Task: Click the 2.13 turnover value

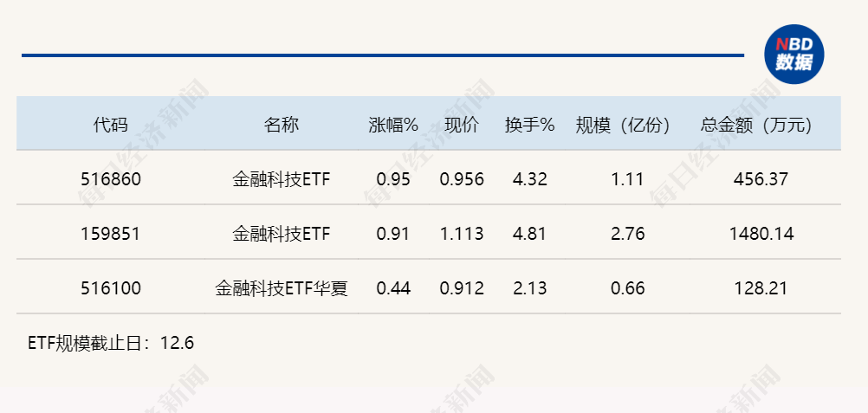Action: coord(530,288)
